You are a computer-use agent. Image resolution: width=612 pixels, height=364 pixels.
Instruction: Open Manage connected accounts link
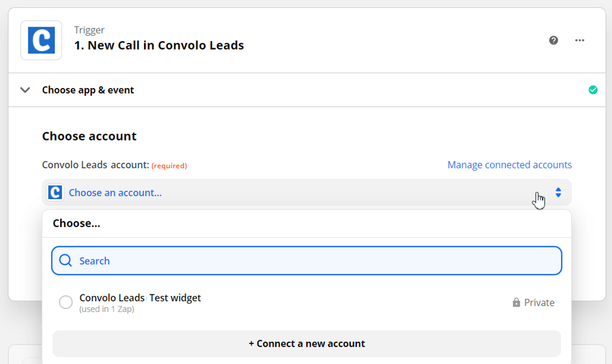(509, 165)
